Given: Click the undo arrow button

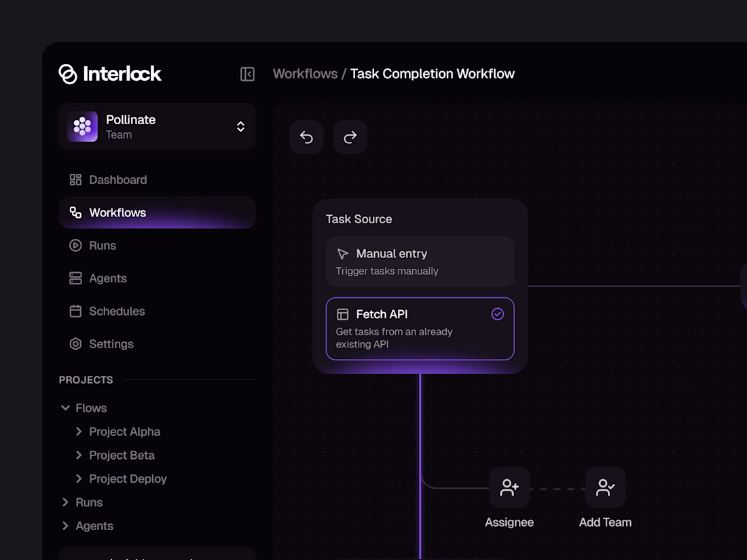Looking at the screenshot, I should [306, 138].
